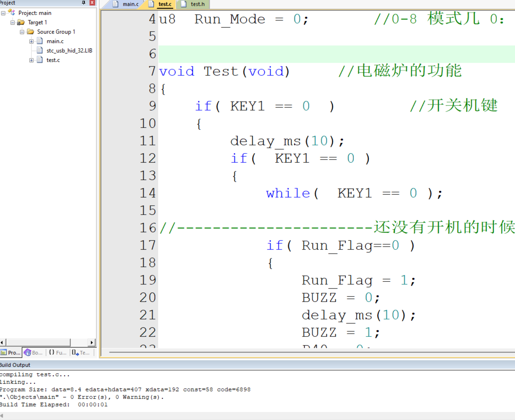Screen dimensions: 515x420
Task: Collapse the Project: main tree node
Action: click(x=3, y=13)
